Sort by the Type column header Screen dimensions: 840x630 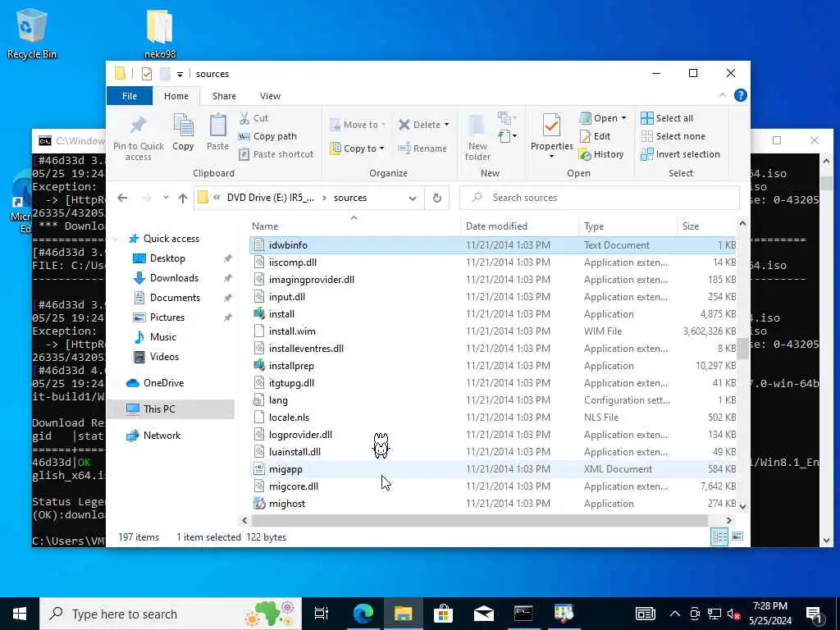point(628,226)
